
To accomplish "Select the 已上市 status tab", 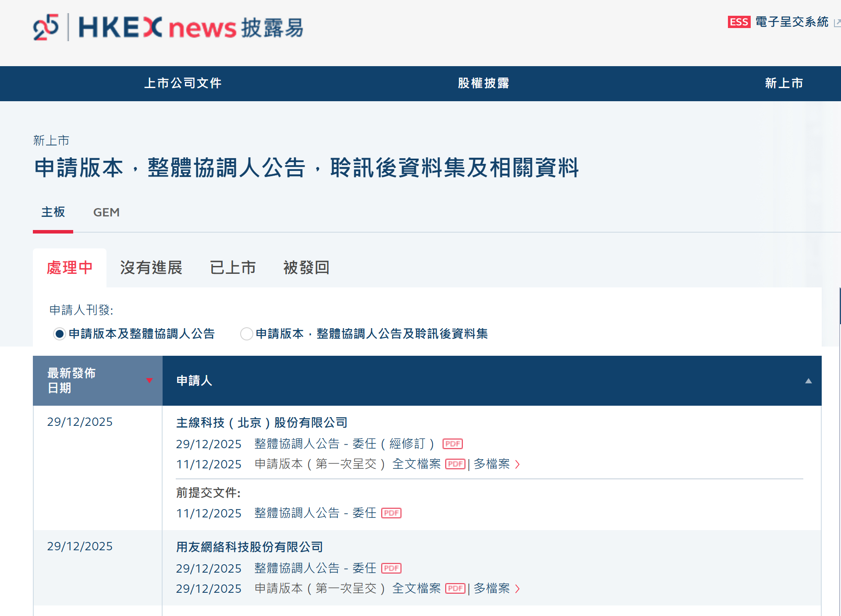I will click(x=233, y=268).
